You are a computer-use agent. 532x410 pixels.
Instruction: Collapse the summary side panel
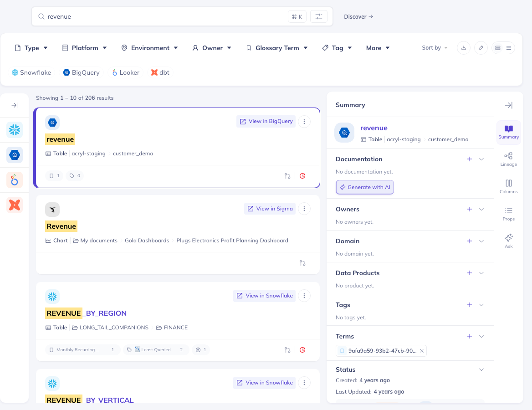508,105
